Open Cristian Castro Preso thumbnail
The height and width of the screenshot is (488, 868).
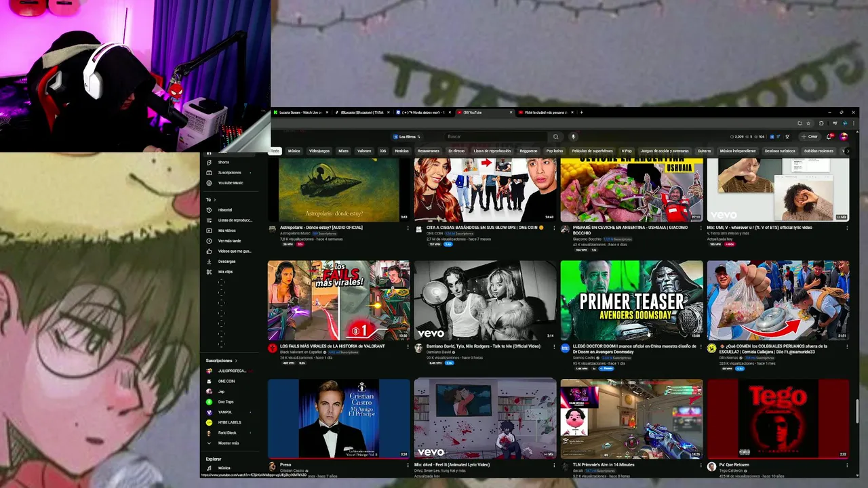[x=338, y=419]
